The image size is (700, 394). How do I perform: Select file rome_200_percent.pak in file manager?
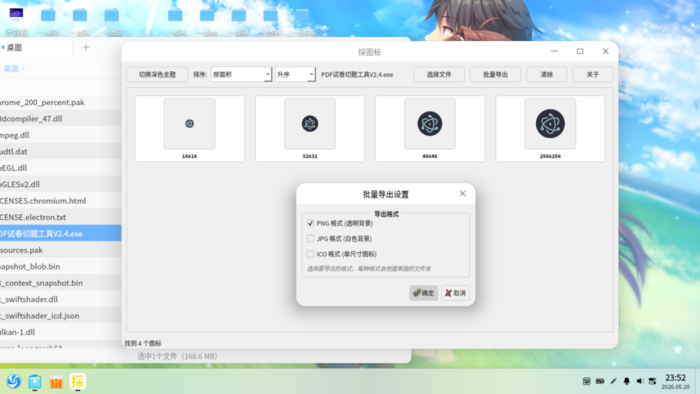point(60,102)
